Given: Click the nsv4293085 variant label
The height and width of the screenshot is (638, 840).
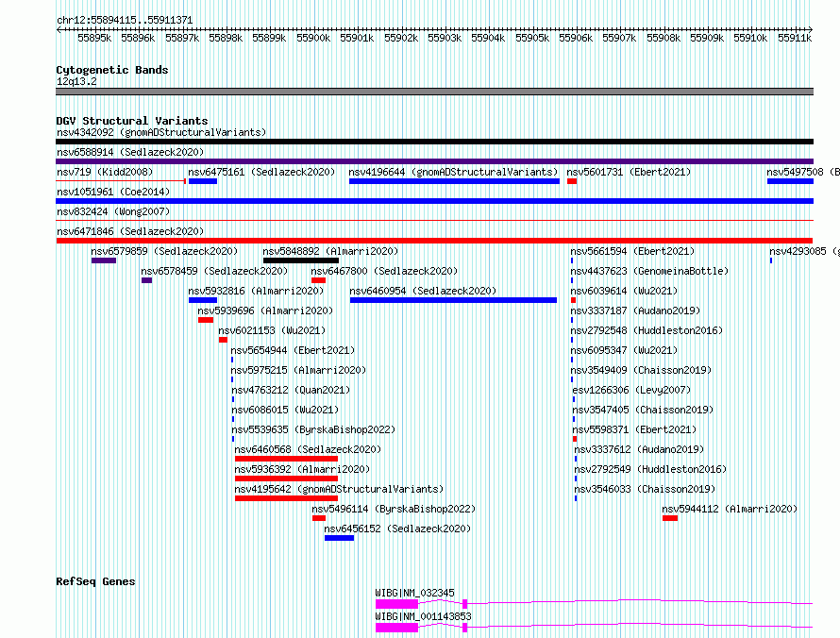Looking at the screenshot, I should (x=805, y=251).
